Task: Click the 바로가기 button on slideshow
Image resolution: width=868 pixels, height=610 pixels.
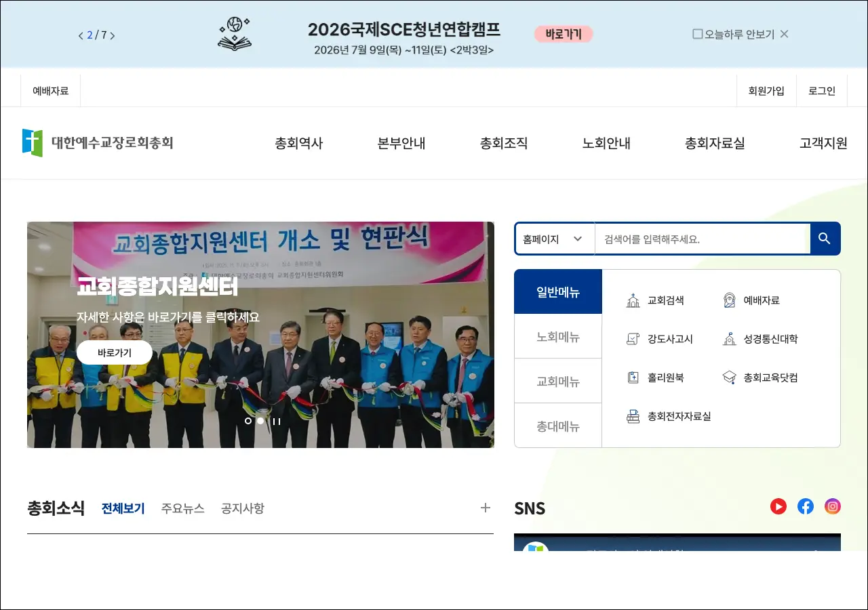Action: [115, 352]
